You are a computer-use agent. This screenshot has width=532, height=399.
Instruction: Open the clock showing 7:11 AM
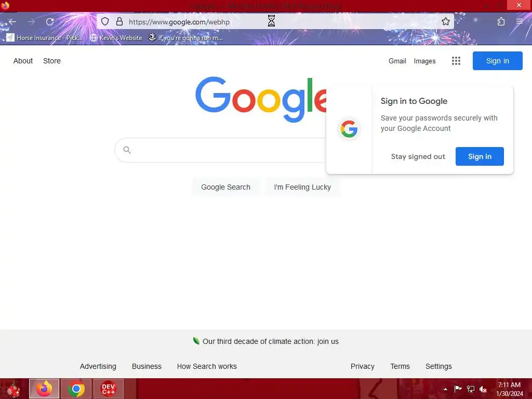[x=509, y=389]
